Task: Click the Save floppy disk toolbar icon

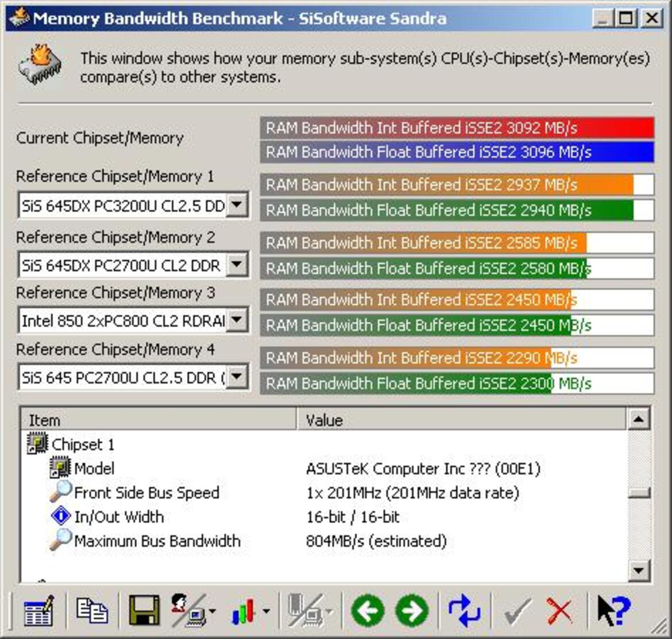Action: pos(144,610)
